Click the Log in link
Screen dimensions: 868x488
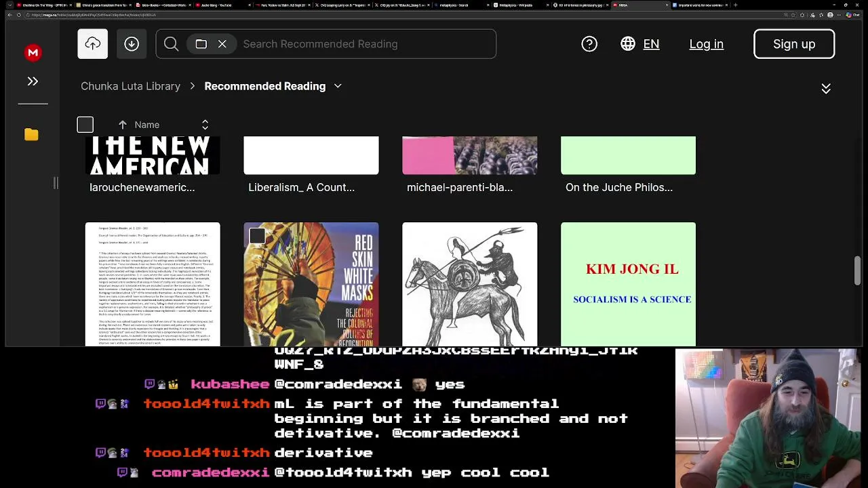click(706, 44)
